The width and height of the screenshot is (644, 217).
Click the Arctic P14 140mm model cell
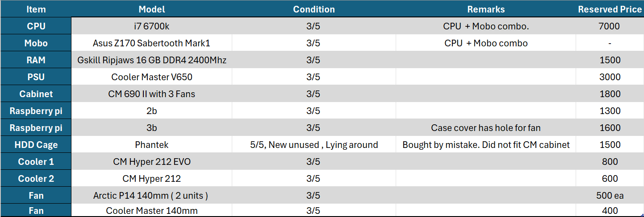coord(152,196)
